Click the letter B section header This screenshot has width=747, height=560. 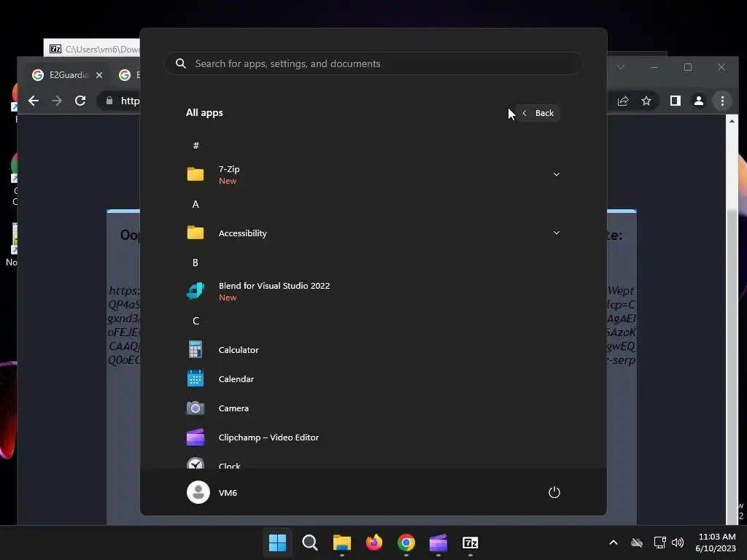coord(196,262)
